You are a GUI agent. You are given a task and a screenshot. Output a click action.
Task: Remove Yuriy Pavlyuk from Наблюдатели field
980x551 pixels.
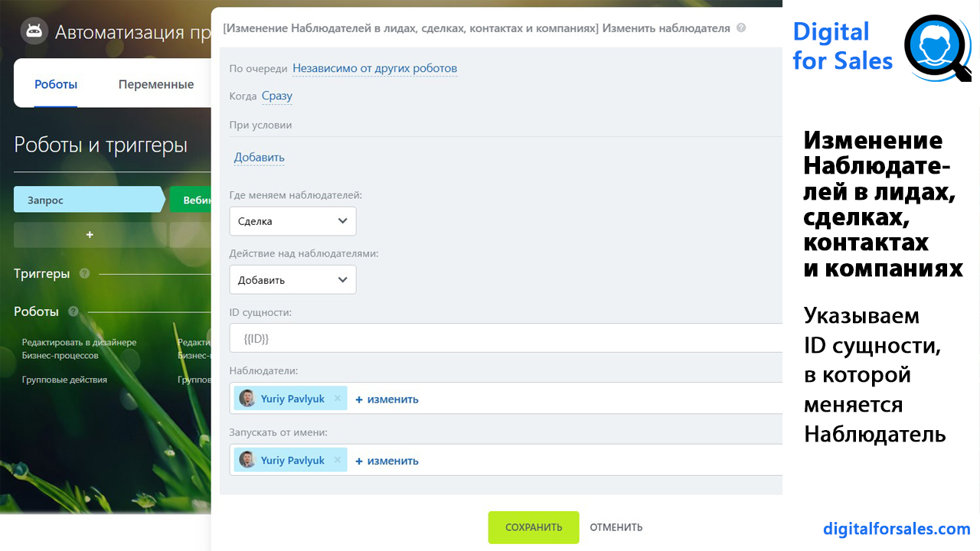[338, 399]
